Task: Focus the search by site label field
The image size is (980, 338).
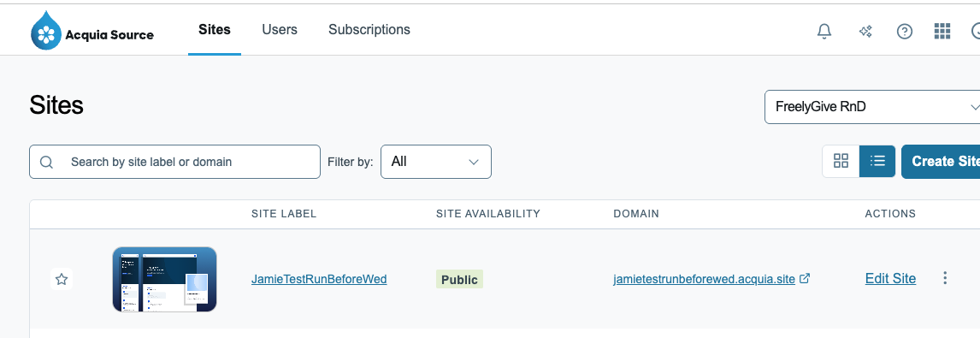Action: point(175,162)
